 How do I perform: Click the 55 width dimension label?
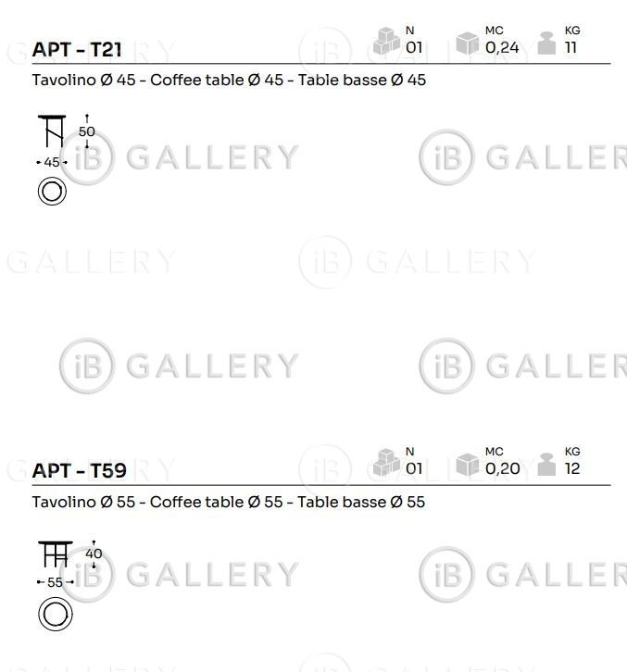coord(55,582)
